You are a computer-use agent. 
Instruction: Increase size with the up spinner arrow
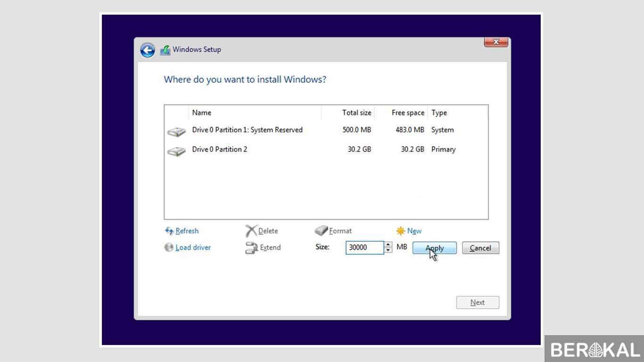388,245
